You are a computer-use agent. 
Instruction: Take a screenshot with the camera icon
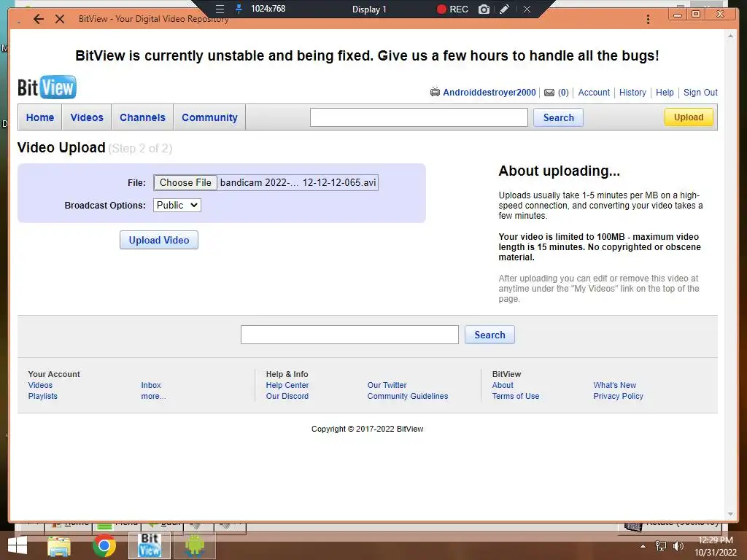coord(484,9)
